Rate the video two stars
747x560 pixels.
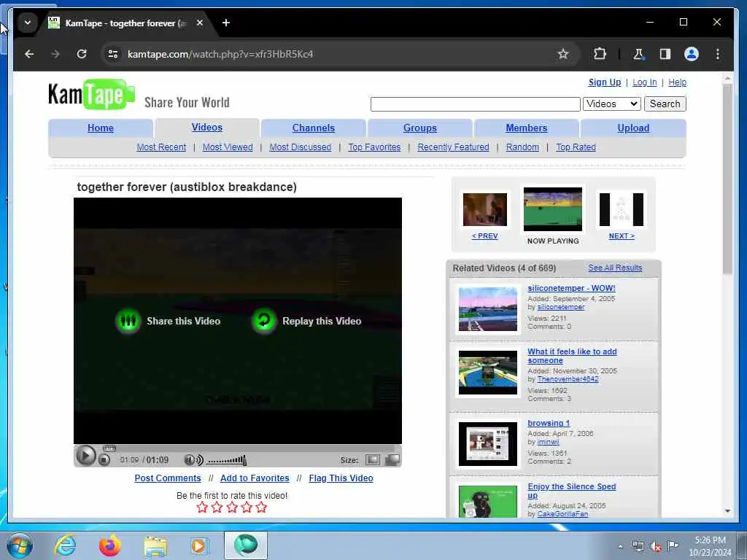[x=217, y=507]
